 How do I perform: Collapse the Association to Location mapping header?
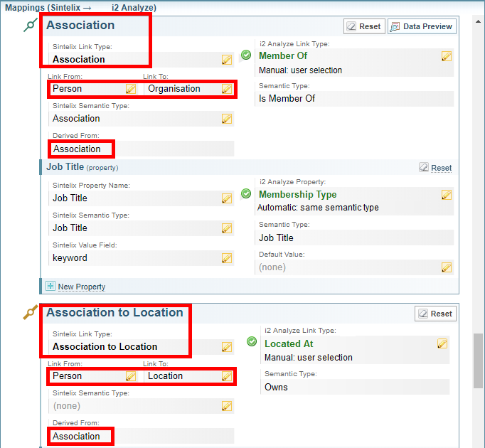(x=114, y=313)
